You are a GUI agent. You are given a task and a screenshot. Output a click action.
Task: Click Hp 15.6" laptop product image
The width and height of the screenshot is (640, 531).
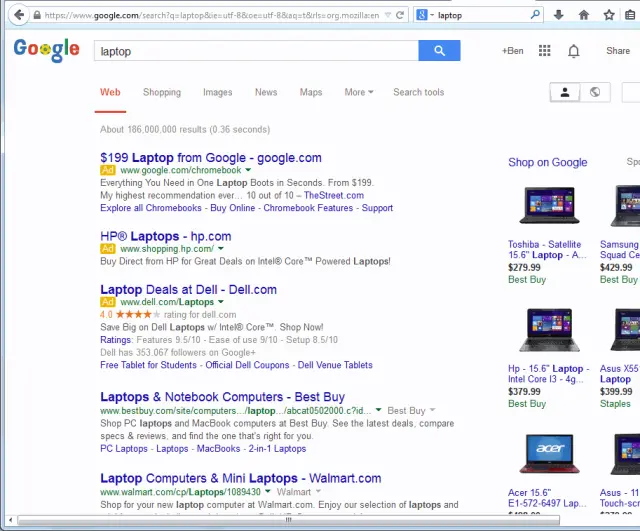pos(549,330)
